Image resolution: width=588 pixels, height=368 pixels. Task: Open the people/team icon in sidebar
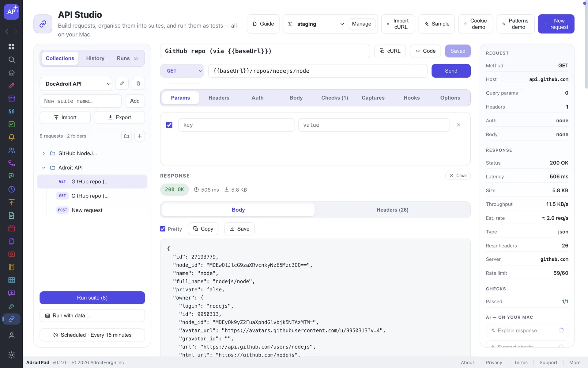coord(11,150)
